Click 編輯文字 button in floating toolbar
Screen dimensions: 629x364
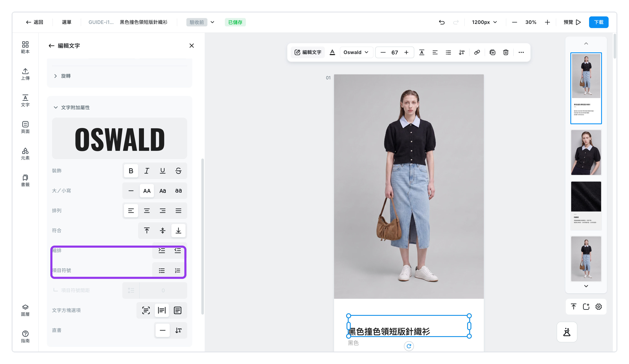point(308,52)
